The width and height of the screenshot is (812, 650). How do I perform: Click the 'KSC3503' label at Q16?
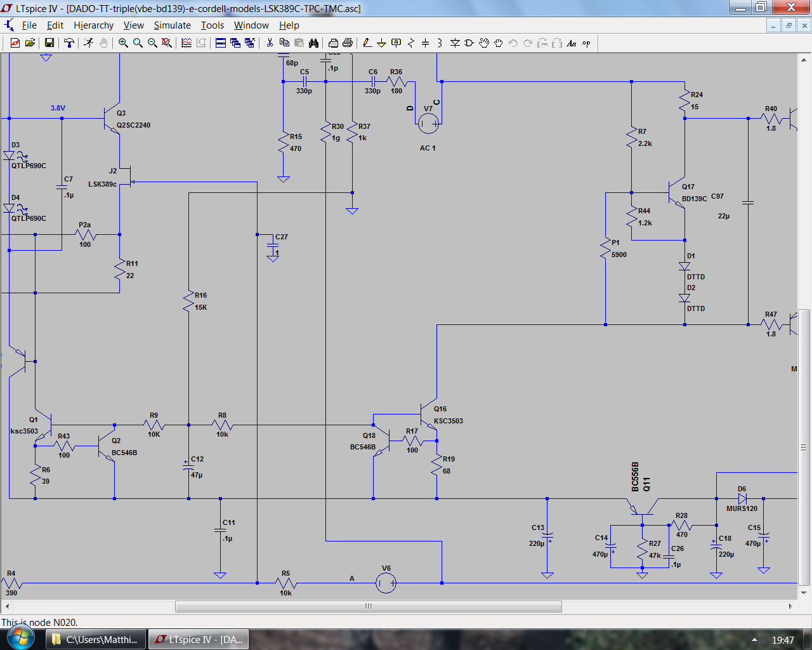pos(449,421)
